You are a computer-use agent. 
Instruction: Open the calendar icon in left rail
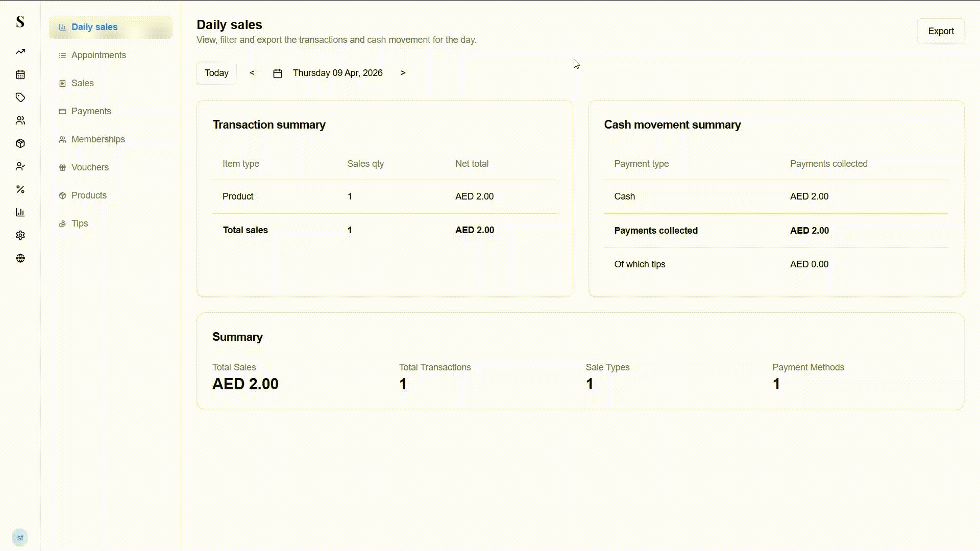tap(20, 74)
